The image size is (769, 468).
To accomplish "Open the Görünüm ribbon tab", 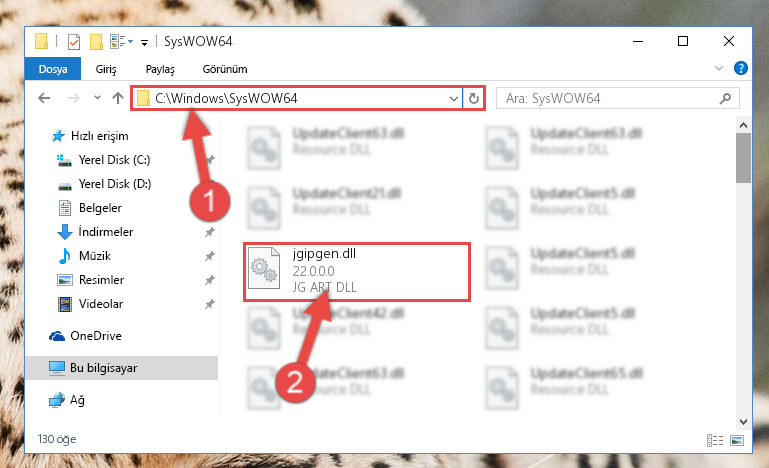I will (x=225, y=69).
